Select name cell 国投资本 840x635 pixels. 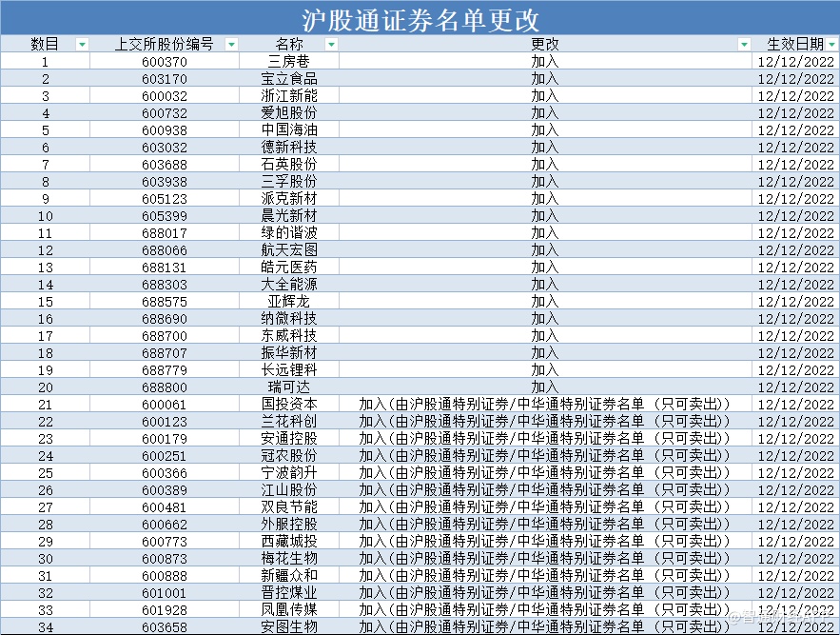[x=289, y=405]
